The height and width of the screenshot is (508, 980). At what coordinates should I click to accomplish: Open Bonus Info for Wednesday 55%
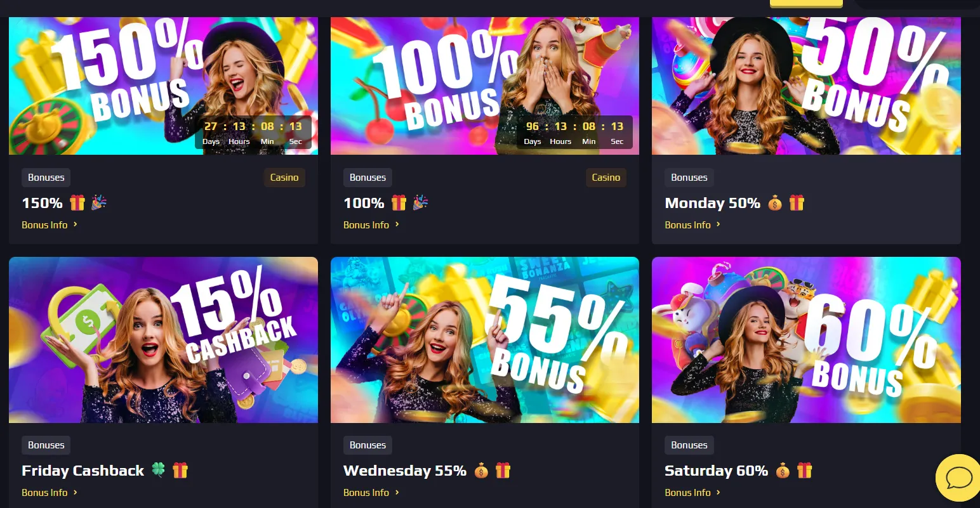tap(366, 493)
